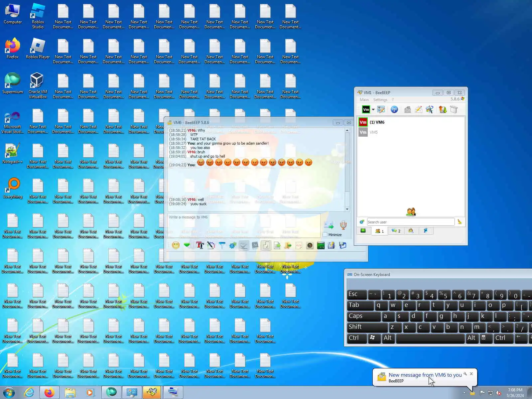Send the message with the arrow icon
Viewport: 532px width, 399px height.
pos(329,225)
